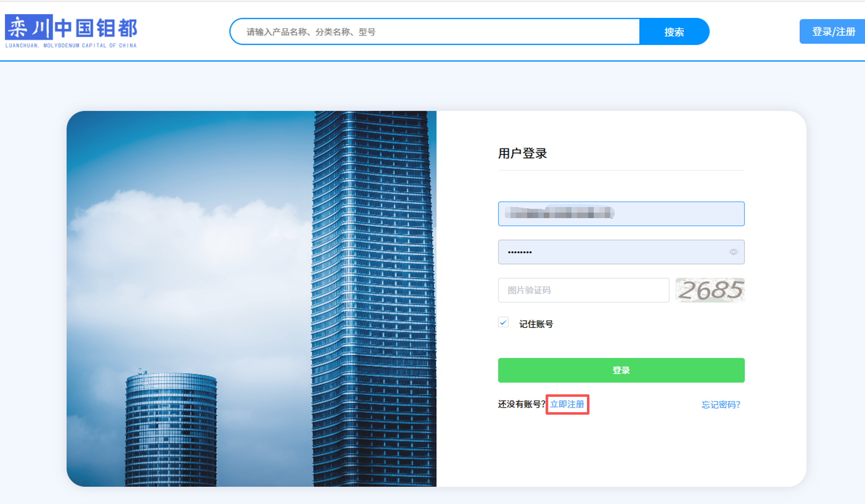
Task: Click the Luanchuan Molybdenum Capital English subtitle
Action: [71, 45]
